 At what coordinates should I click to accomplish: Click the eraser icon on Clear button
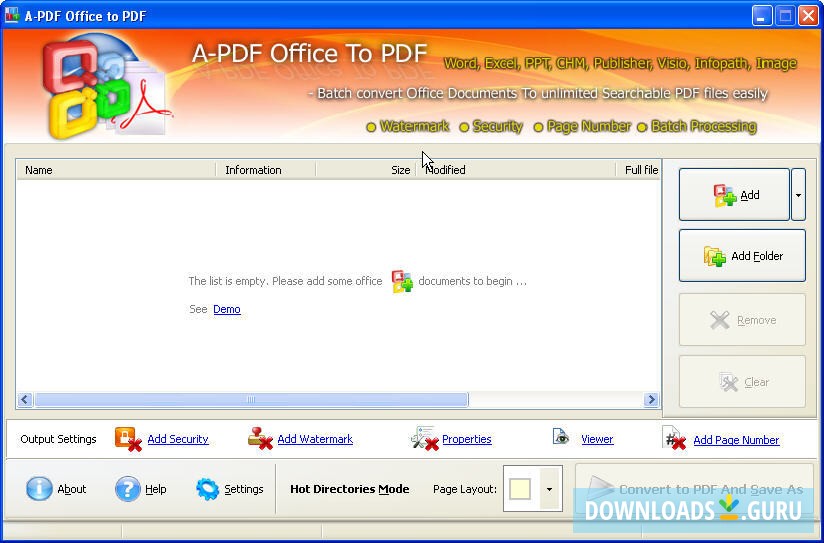pos(729,382)
